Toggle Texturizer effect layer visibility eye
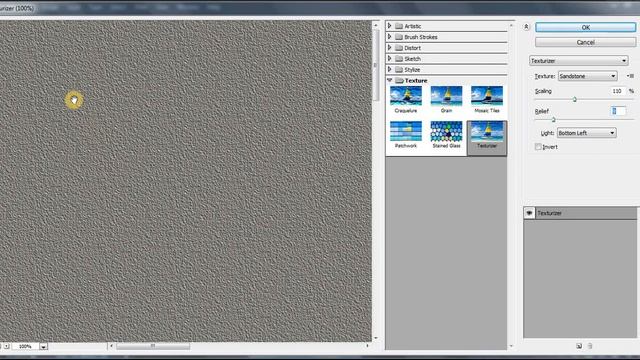 click(529, 213)
